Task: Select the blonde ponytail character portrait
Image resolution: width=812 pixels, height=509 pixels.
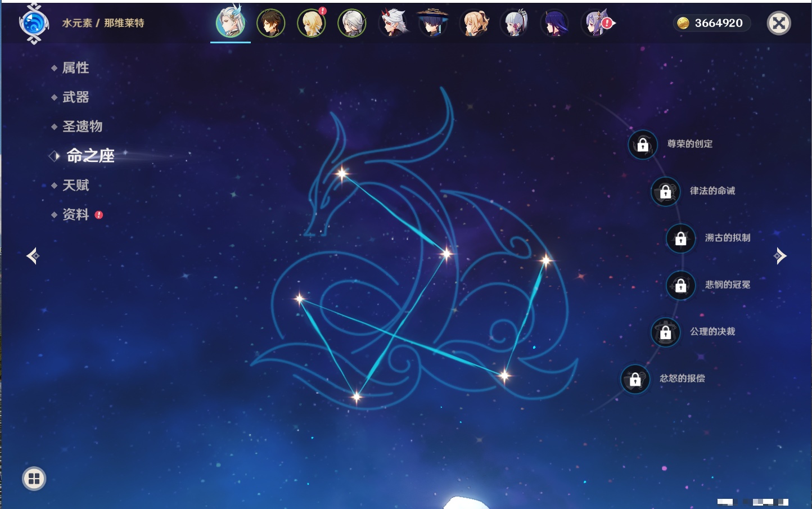Action: pyautogui.click(x=474, y=23)
